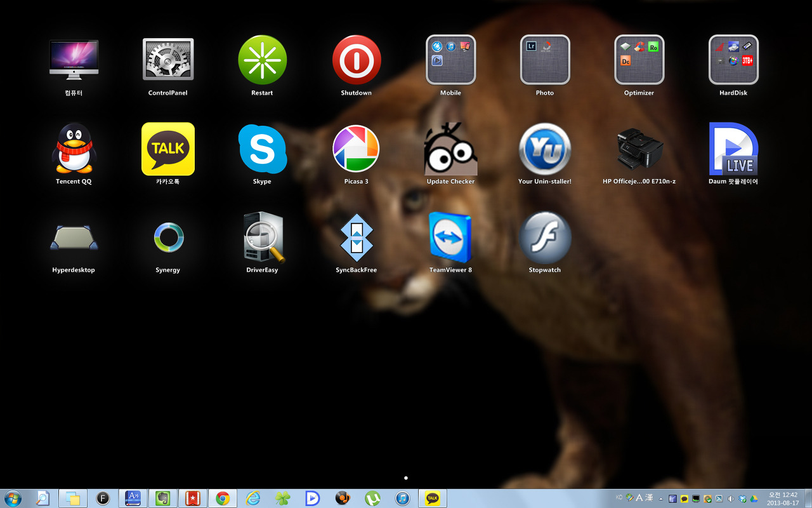Click the green clover taskbar icon
Image resolution: width=812 pixels, height=508 pixels.
click(282, 498)
